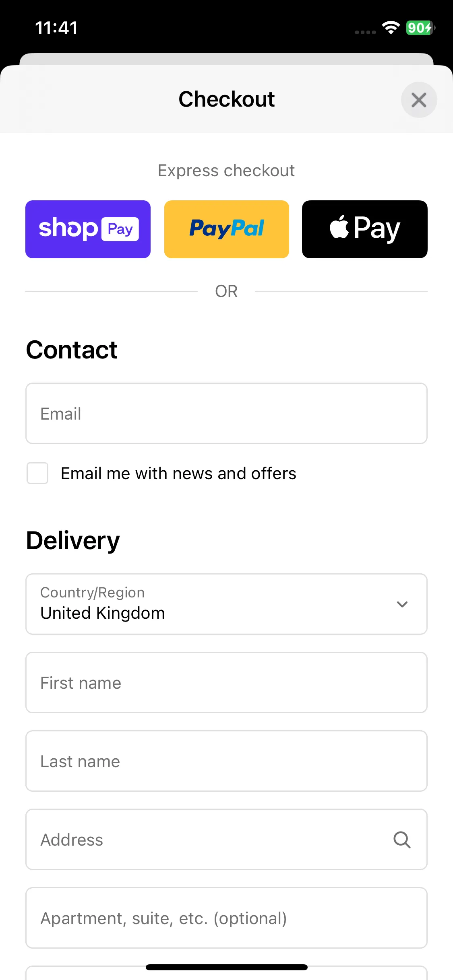Tap the home indicator bar

click(x=227, y=967)
